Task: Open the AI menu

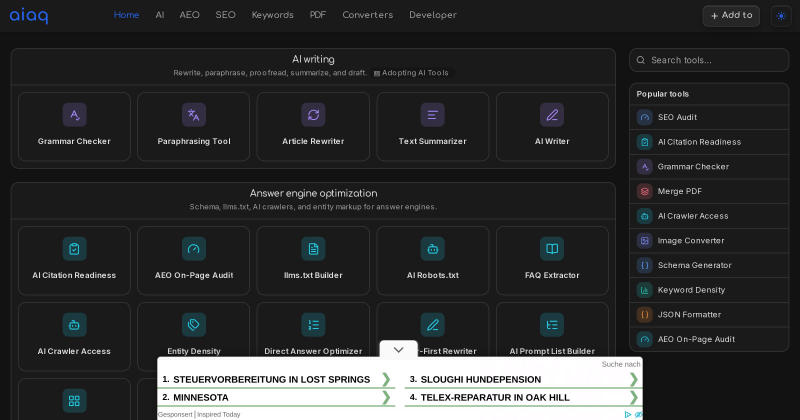Action: click(x=160, y=15)
